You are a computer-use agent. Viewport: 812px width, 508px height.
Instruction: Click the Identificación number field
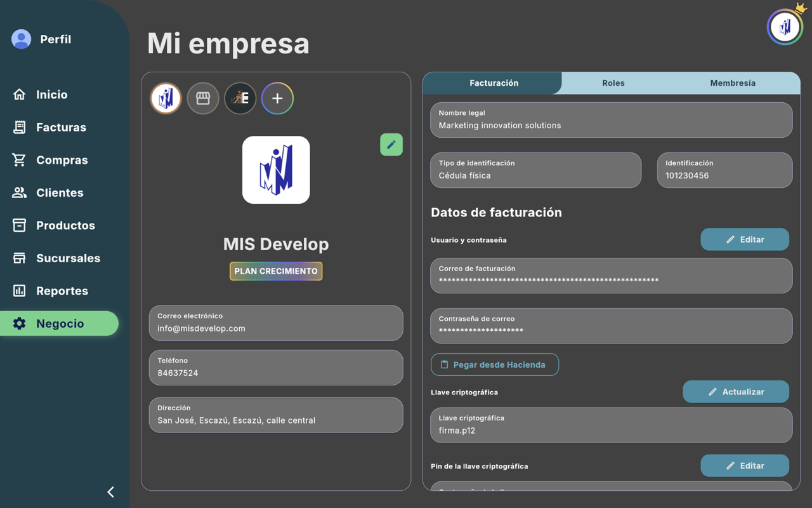(x=725, y=170)
